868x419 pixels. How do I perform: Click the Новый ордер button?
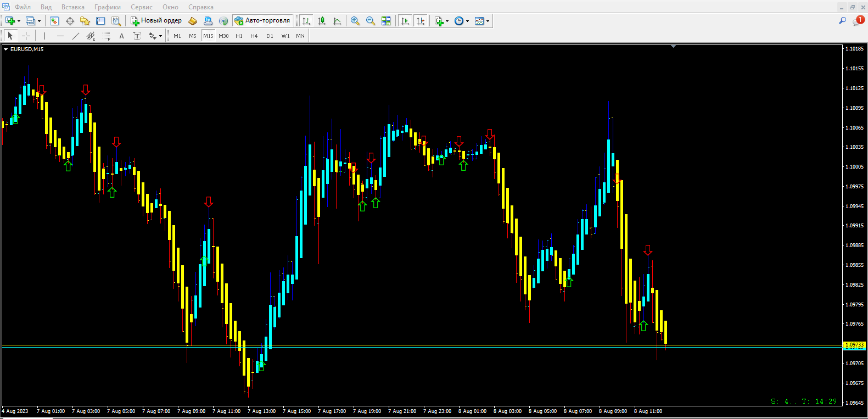(156, 21)
